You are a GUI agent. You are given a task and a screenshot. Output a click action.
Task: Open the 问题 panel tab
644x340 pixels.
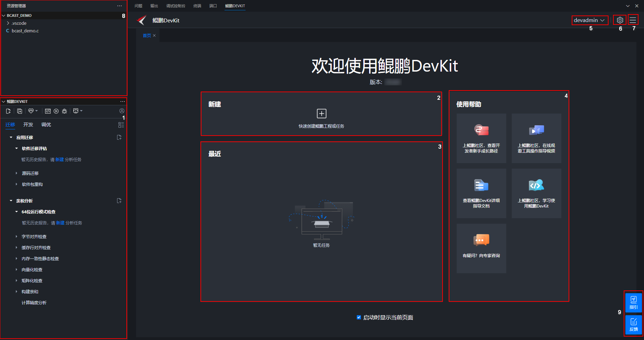click(138, 6)
